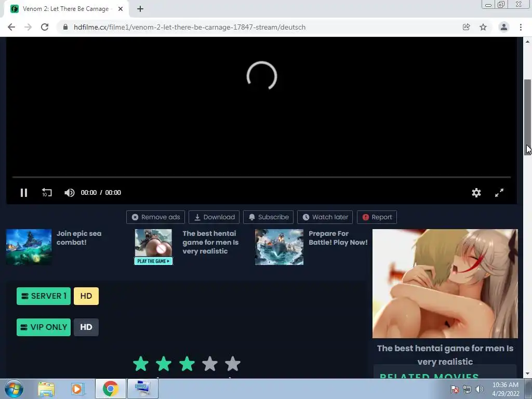Open the 'Prepare For Battle! Play Now!' ad thumbnail

point(279,247)
